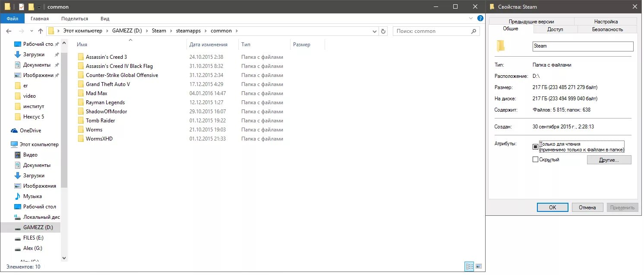Open Безопасность tab in Properties window

point(607,29)
